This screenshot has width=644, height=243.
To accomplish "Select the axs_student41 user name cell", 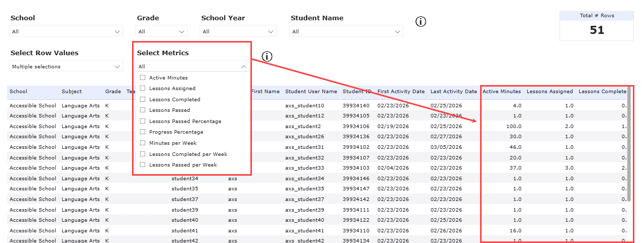I will coord(305,231).
